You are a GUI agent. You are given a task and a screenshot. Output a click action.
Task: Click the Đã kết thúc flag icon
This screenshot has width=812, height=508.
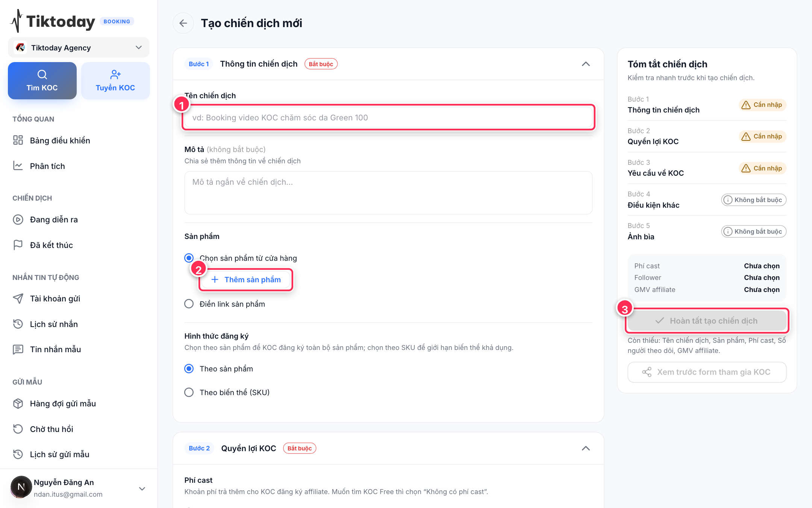pyautogui.click(x=18, y=245)
